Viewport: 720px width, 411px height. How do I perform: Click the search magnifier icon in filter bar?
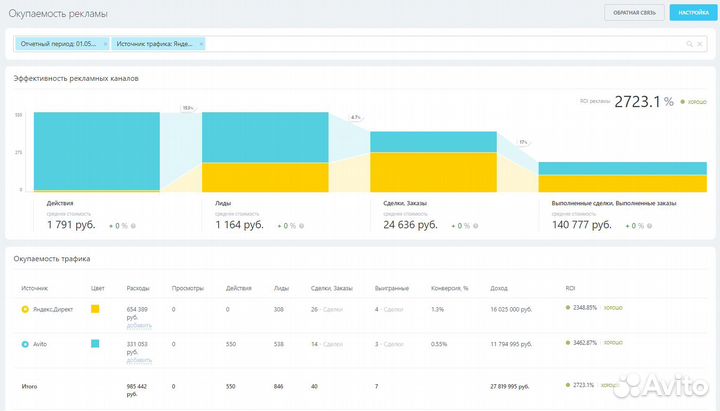coord(688,44)
